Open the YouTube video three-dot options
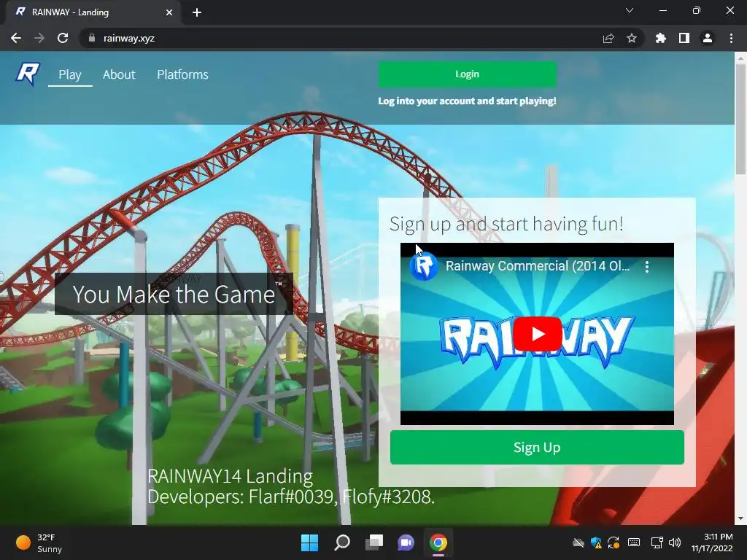Screen dimensions: 747x560 646,267
